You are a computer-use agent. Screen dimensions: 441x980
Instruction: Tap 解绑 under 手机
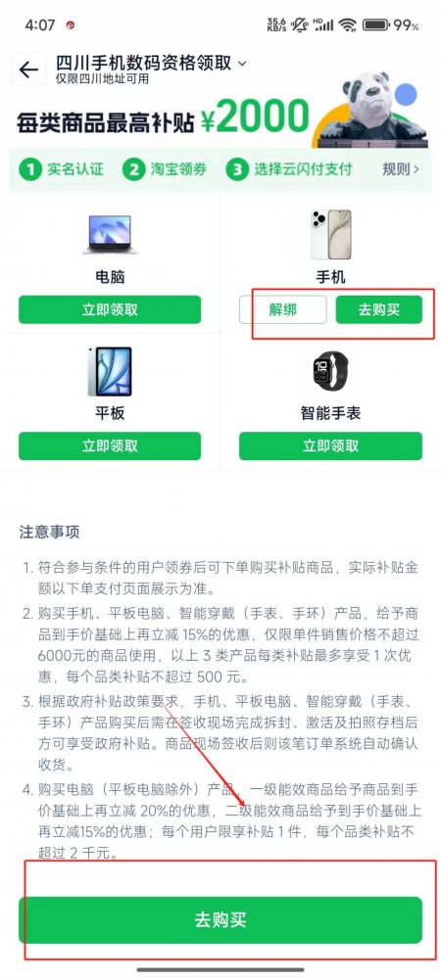283,310
